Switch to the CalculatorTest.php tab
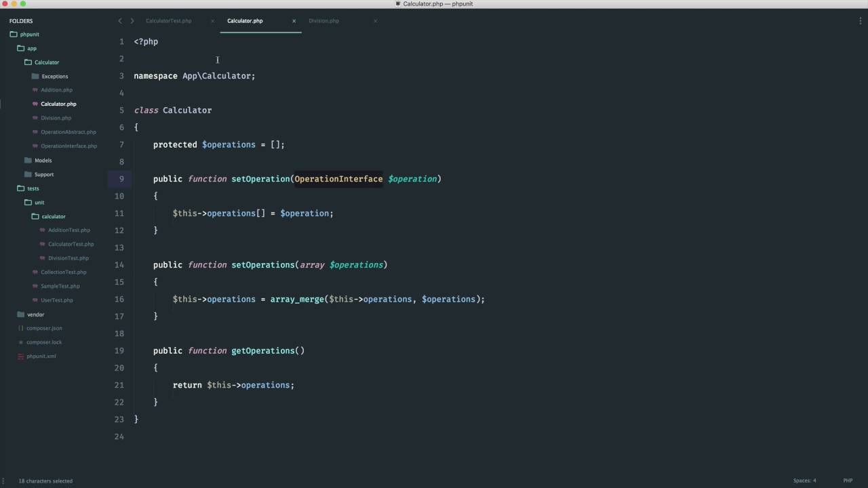Viewport: 868px width, 488px height. (x=169, y=21)
